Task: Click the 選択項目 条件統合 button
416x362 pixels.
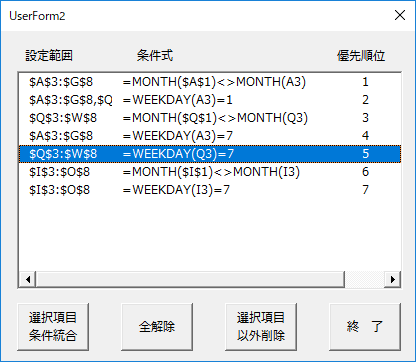Action: pyautogui.click(x=53, y=327)
